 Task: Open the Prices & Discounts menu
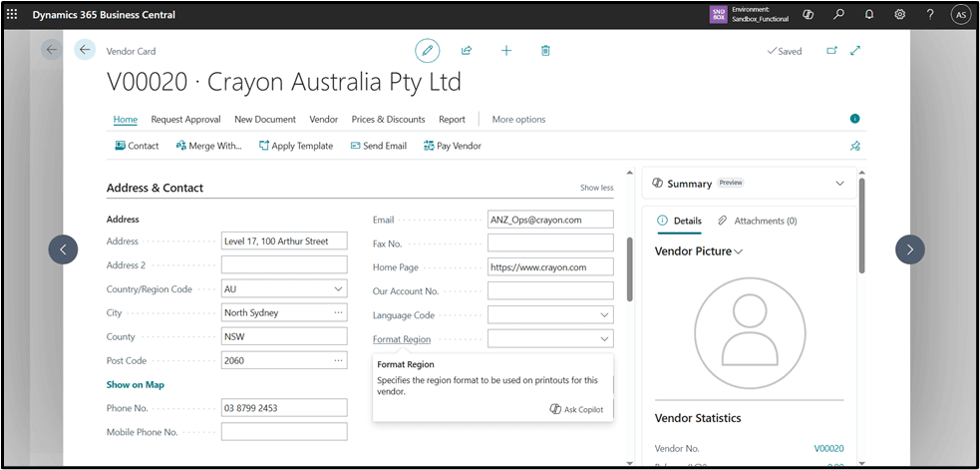[x=388, y=120]
